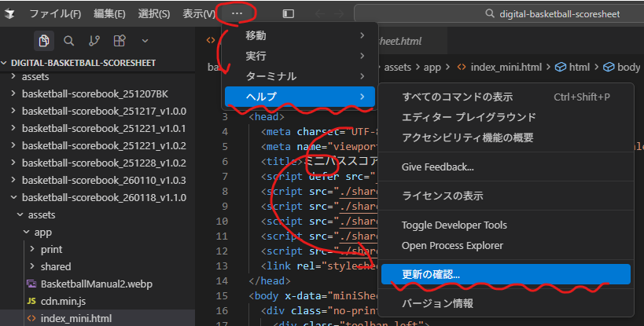Choose ライセンスの表示

(x=506, y=196)
